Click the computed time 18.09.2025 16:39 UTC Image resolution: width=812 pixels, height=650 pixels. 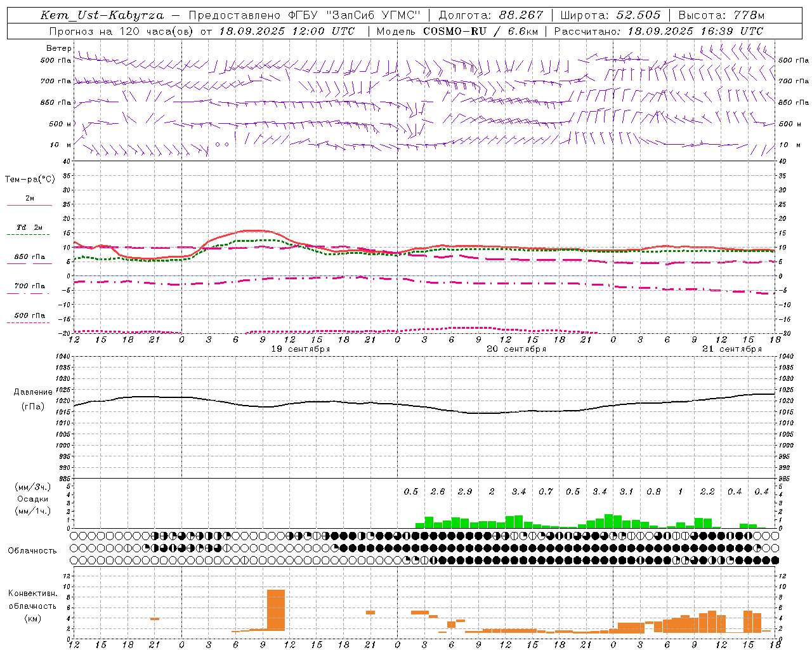pos(695,31)
